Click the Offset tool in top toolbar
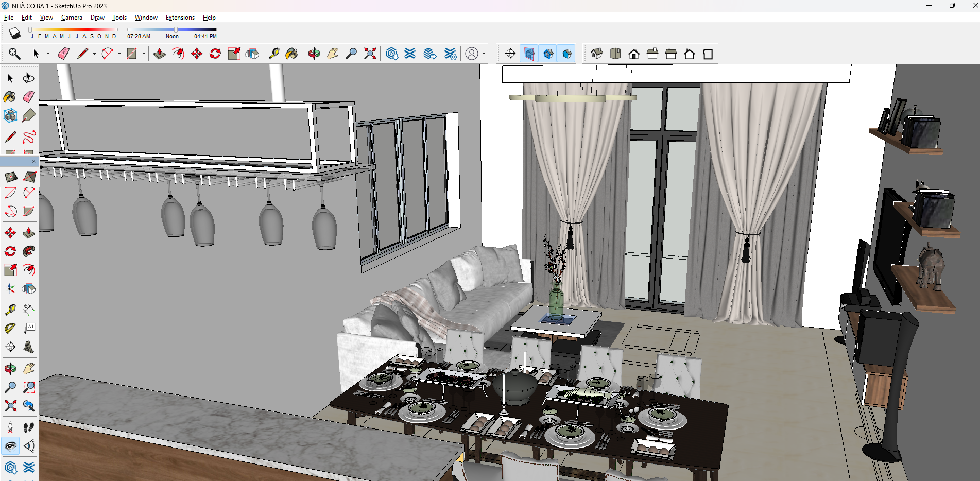Viewport: 980px width, 481px height. [178, 54]
